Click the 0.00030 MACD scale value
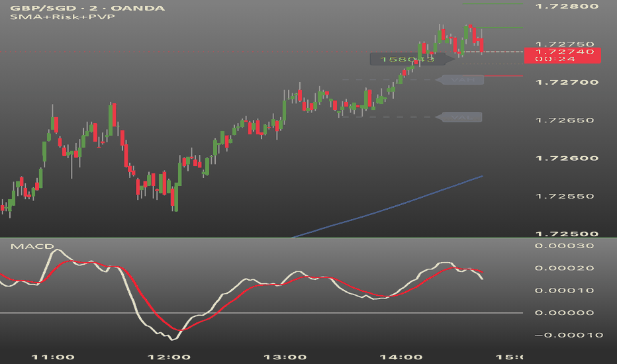 [564, 246]
